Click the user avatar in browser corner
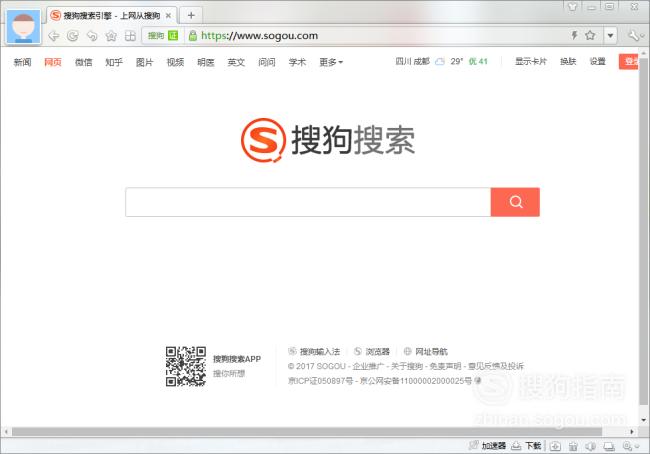The height and width of the screenshot is (454, 650). [24, 27]
